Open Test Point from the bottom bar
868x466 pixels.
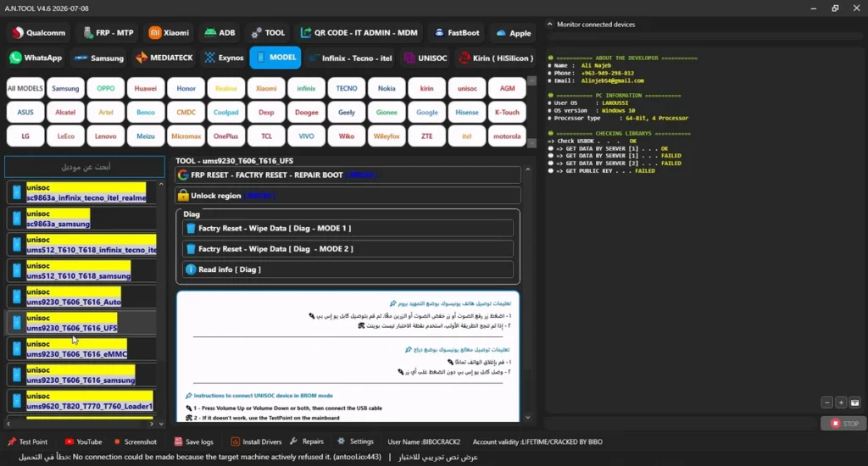tap(27, 441)
